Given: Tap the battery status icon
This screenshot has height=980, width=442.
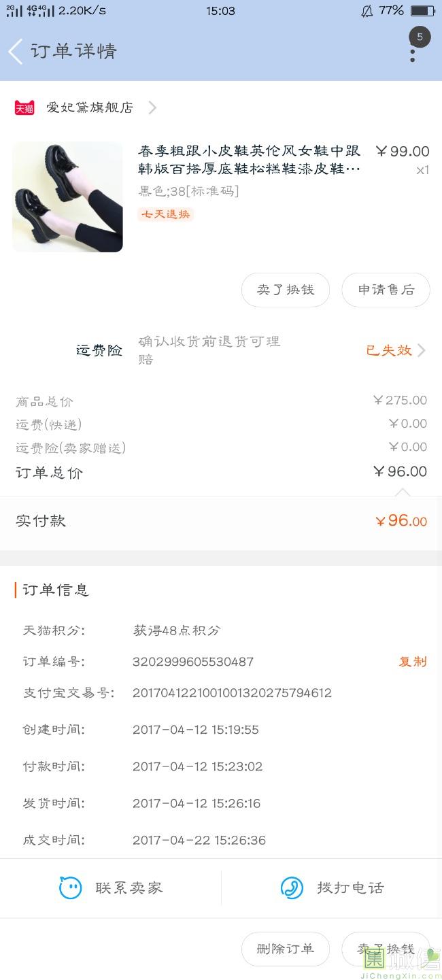Looking at the screenshot, I should [x=422, y=11].
